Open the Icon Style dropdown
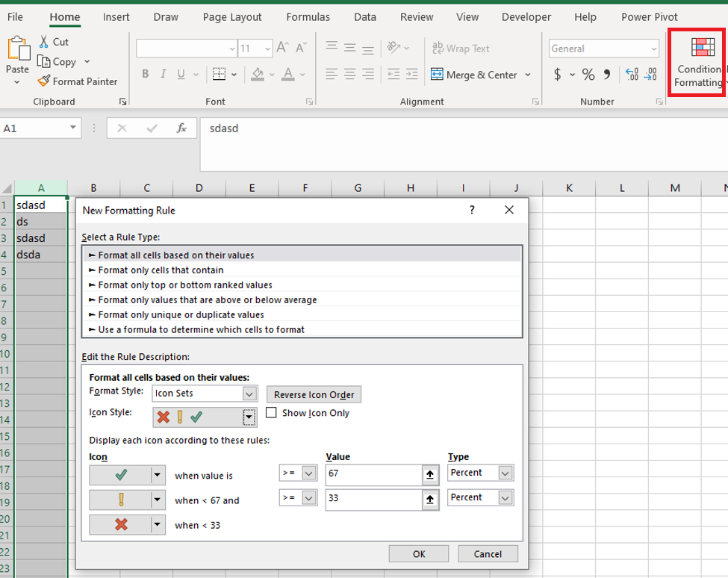 pos(249,417)
